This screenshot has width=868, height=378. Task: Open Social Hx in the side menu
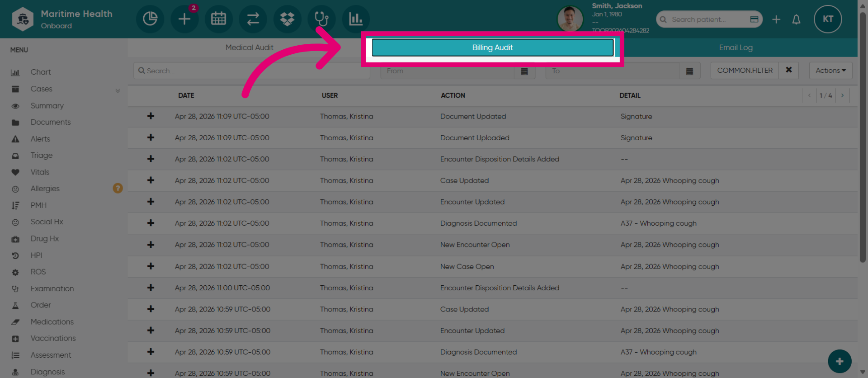click(x=47, y=222)
